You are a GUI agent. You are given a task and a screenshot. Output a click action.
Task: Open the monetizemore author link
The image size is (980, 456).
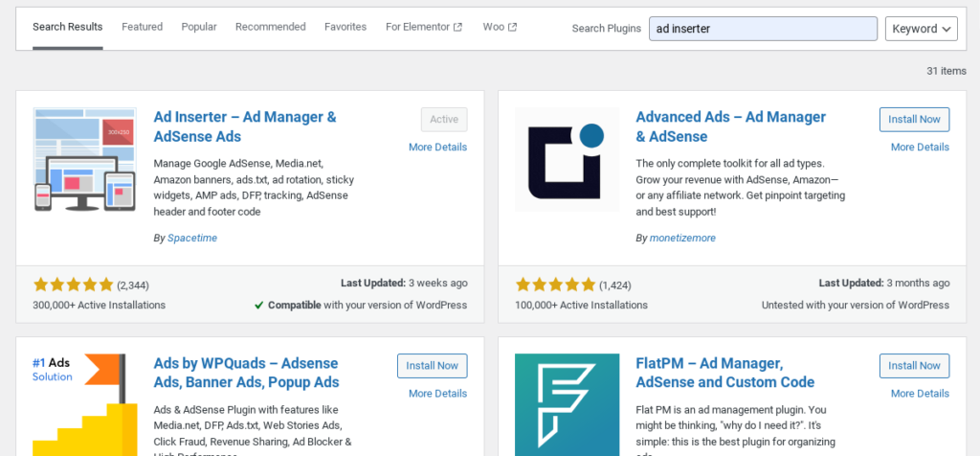682,239
